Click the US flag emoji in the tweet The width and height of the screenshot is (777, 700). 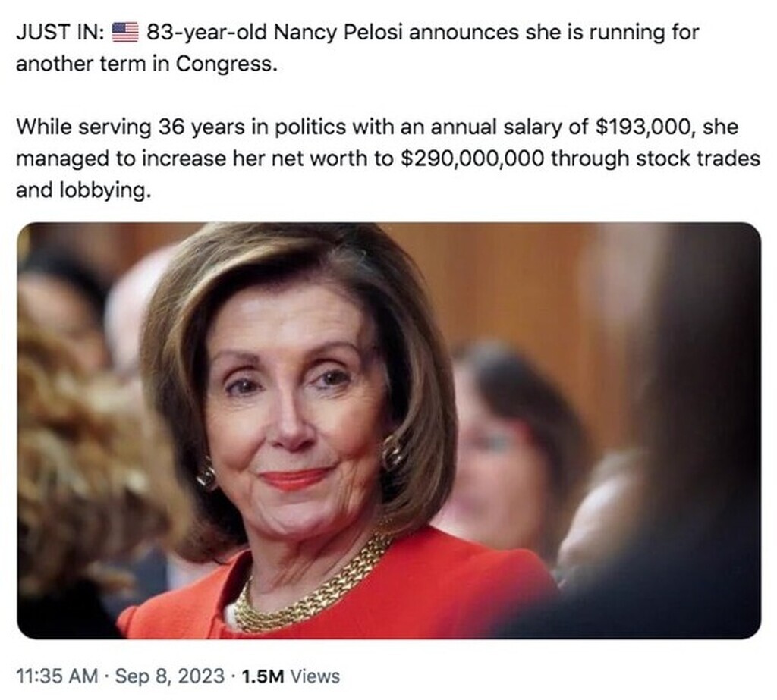pos(125,33)
